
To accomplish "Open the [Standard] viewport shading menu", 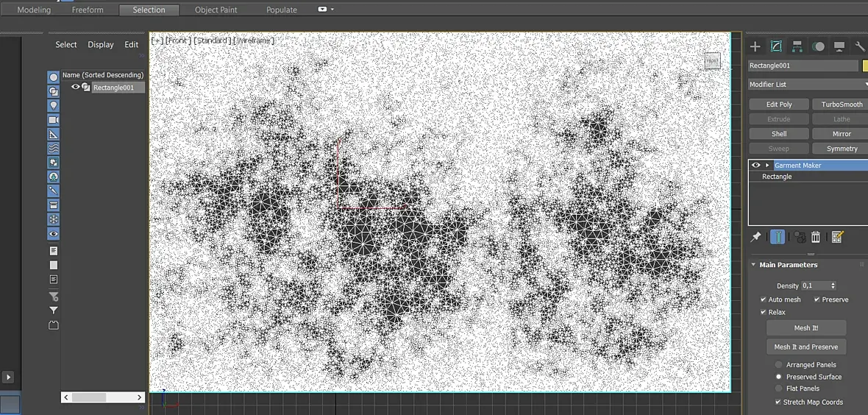I will point(212,40).
